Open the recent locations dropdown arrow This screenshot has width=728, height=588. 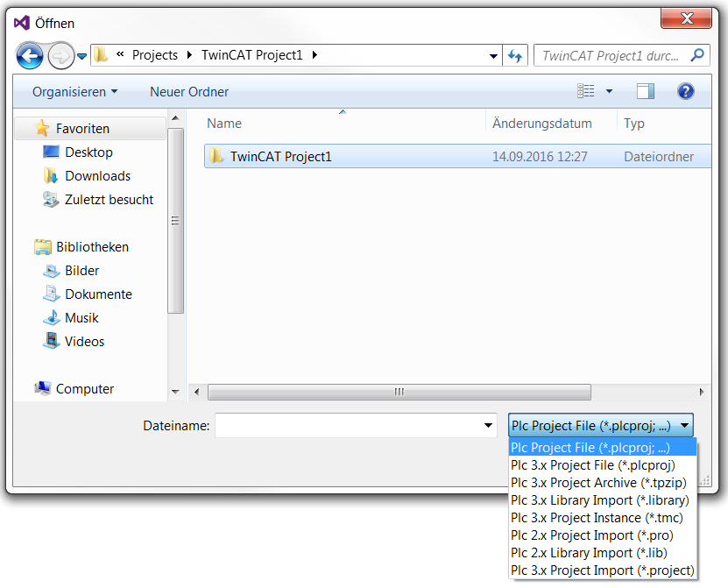pyautogui.click(x=81, y=56)
